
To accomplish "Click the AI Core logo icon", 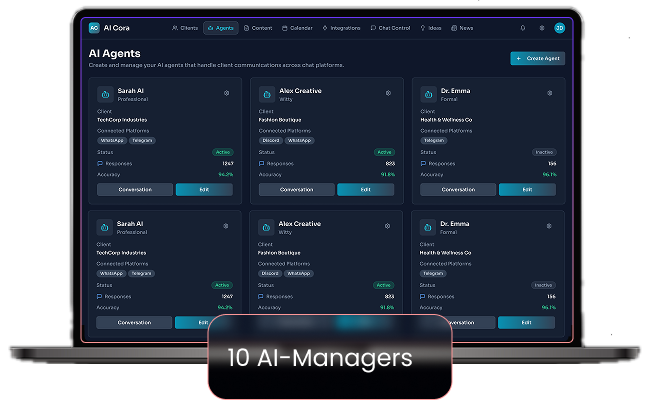I will point(94,28).
